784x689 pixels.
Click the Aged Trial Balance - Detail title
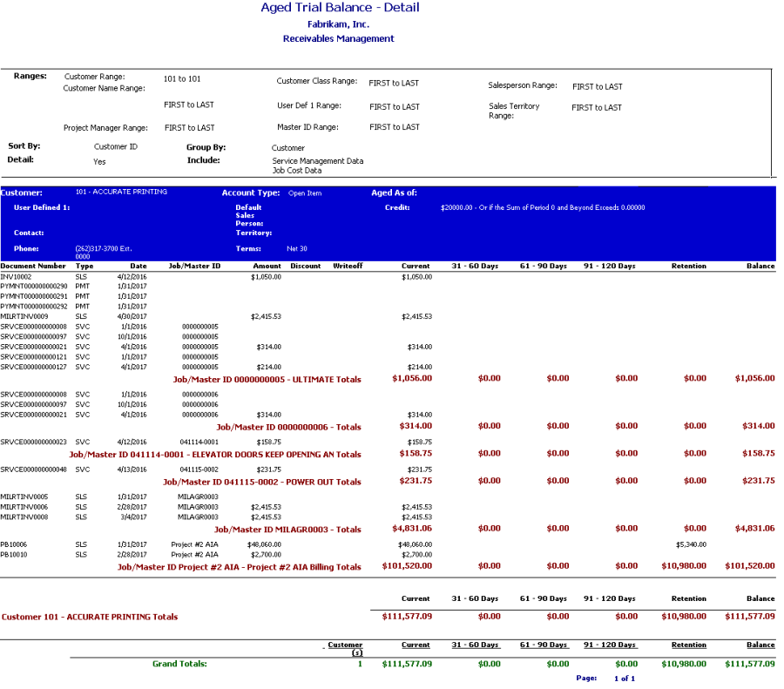(340, 8)
